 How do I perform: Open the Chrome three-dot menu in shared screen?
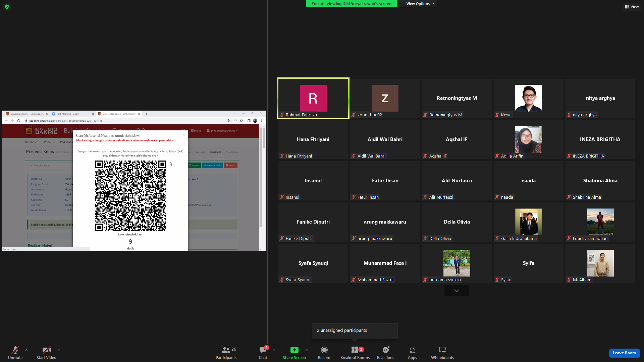[x=262, y=121]
